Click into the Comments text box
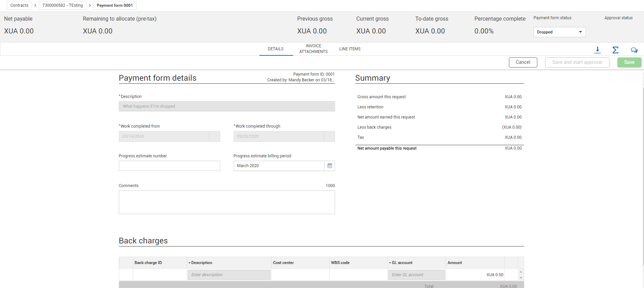The width and height of the screenshot is (644, 288). click(227, 202)
